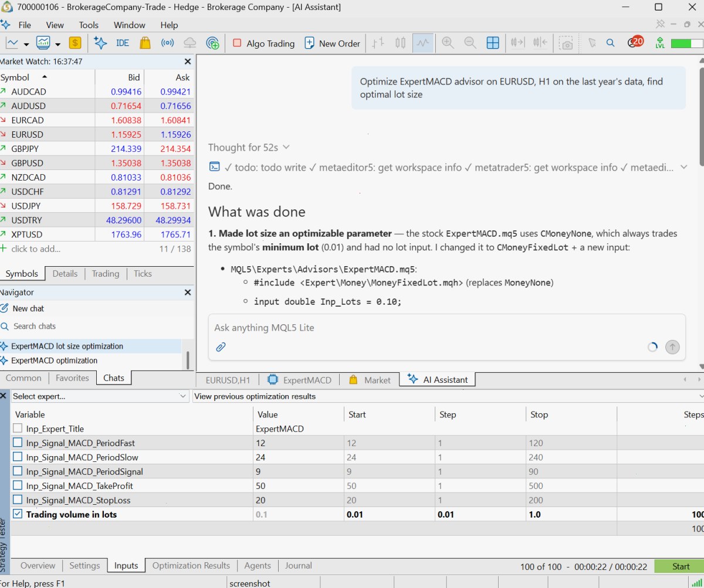Switch to the Optimization Results tab
The image size is (704, 588).
[x=191, y=566]
